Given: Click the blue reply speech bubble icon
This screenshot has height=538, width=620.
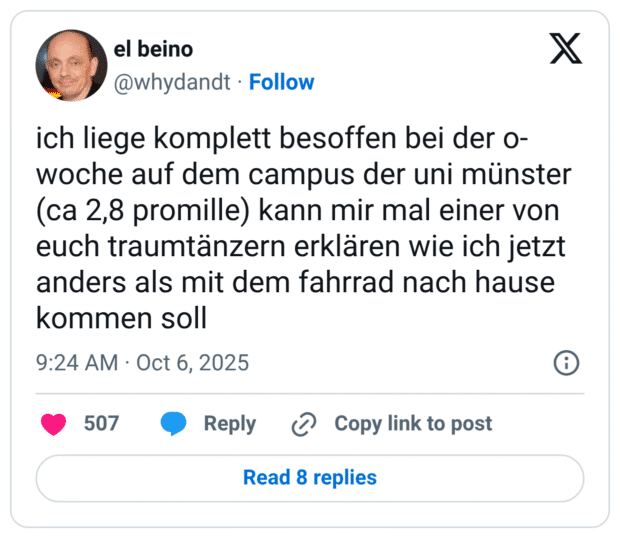Looking at the screenshot, I should [173, 424].
